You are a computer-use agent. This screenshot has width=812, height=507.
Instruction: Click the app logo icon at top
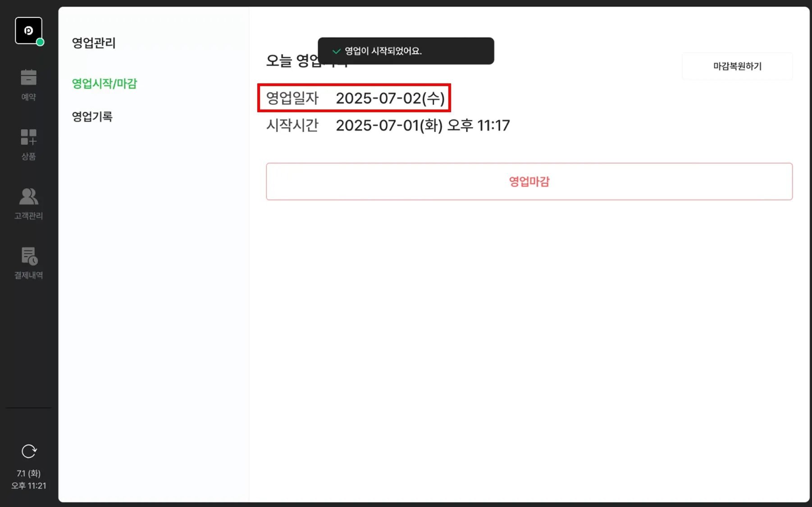pyautogui.click(x=28, y=30)
